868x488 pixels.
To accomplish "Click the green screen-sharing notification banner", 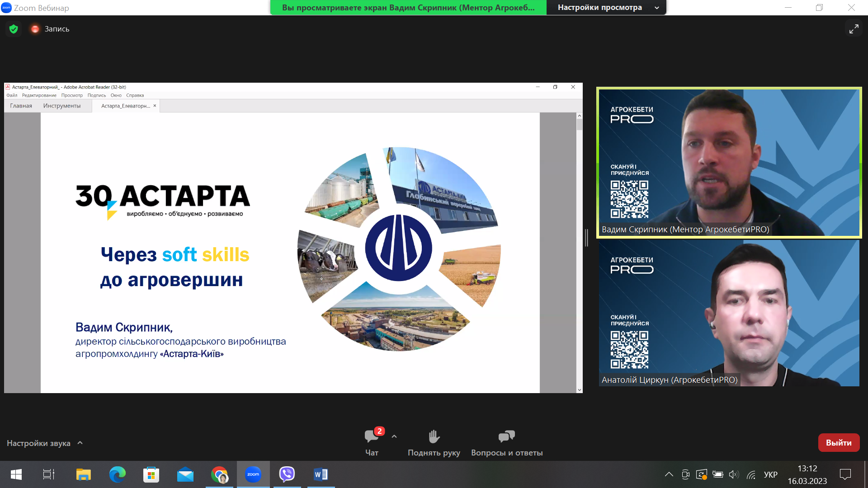I will click(408, 7).
